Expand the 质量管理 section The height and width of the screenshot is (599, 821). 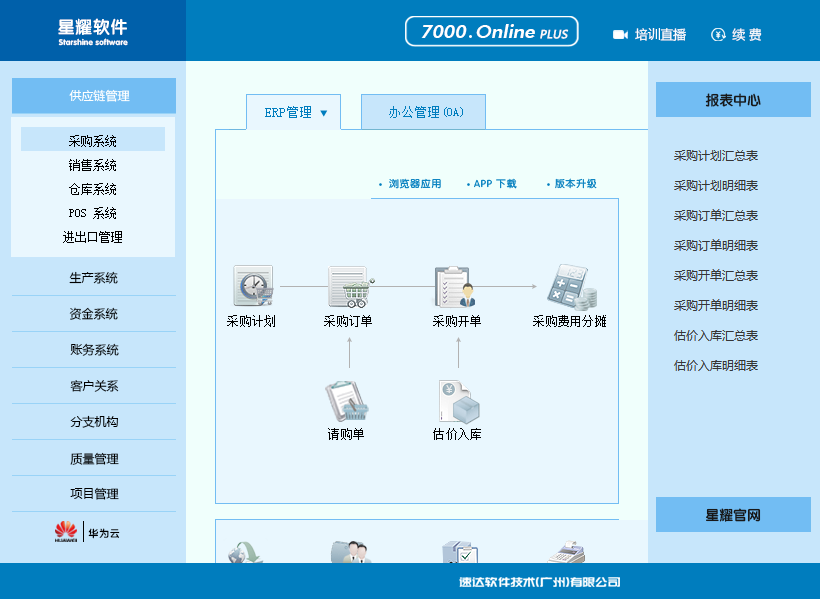click(x=94, y=459)
